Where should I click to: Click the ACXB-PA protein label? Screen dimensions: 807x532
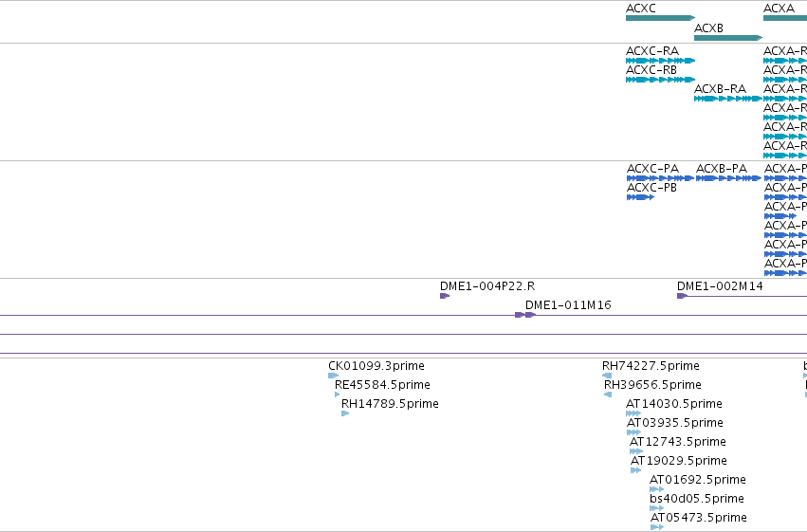722,169
